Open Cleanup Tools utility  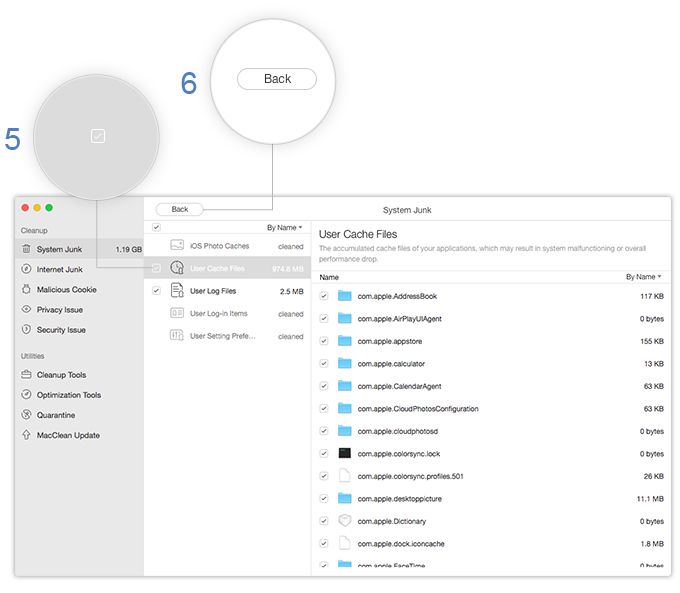[x=79, y=374]
